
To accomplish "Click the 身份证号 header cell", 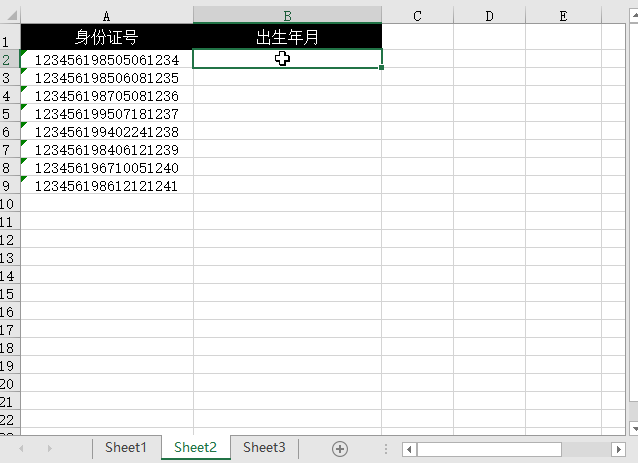I will [107, 37].
